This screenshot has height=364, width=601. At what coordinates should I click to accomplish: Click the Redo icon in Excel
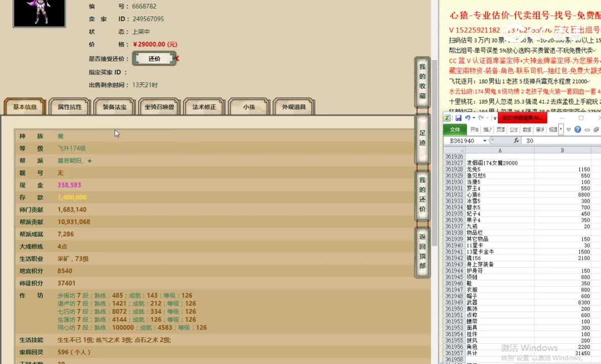click(x=482, y=118)
